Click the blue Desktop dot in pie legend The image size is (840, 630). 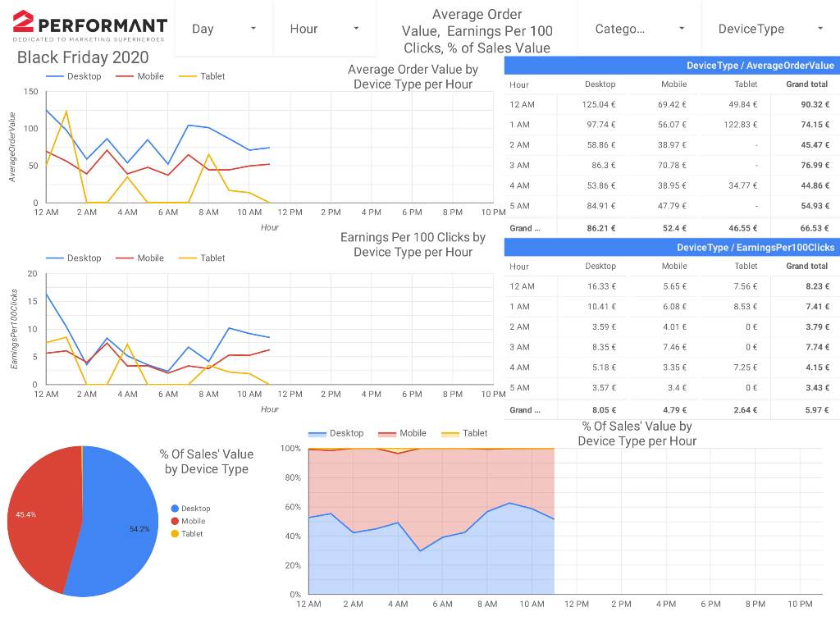point(175,509)
